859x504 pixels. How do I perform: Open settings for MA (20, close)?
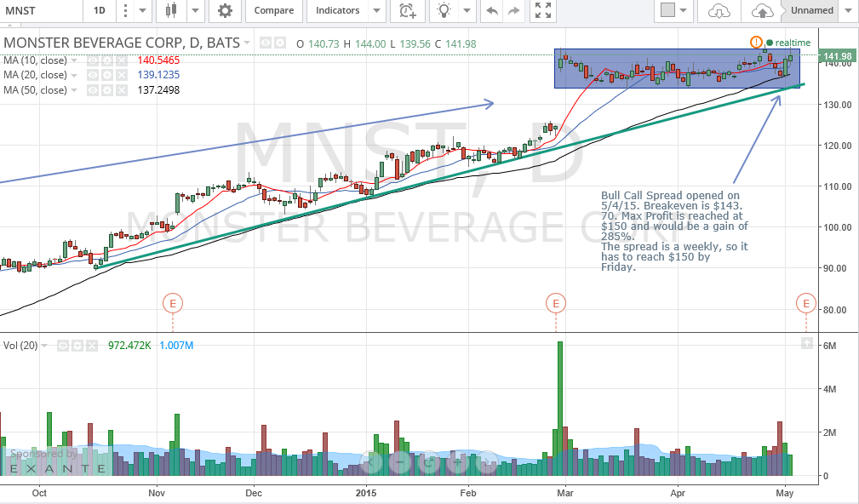click(x=106, y=75)
